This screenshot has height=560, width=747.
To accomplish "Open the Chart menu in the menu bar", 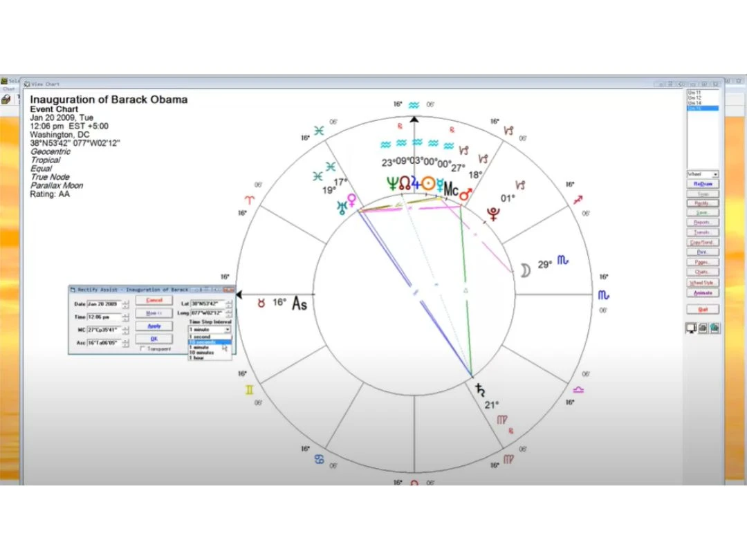I will click(x=8, y=88).
